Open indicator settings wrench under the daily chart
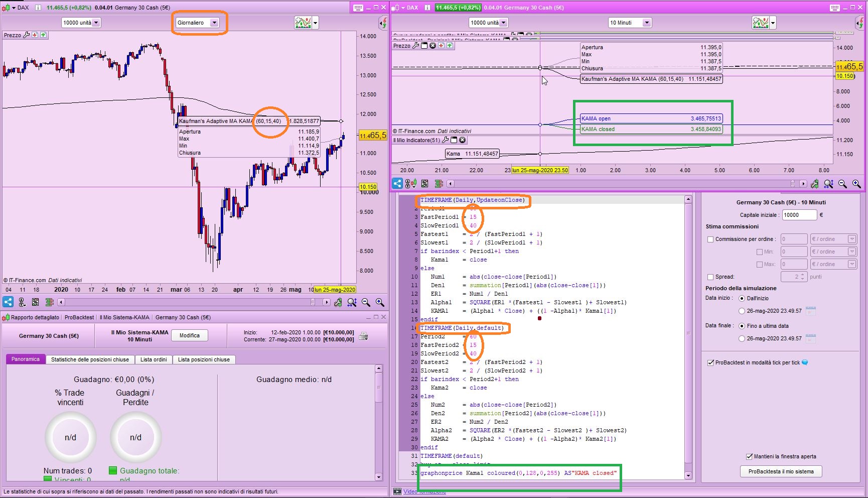The height and width of the screenshot is (498, 868). coord(338,302)
